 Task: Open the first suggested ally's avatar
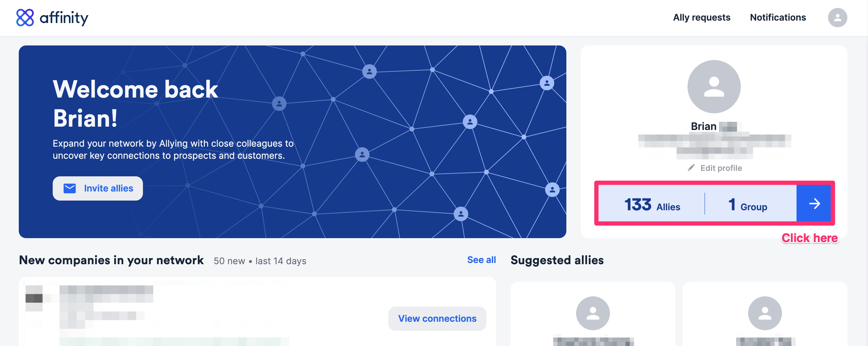pos(593,313)
